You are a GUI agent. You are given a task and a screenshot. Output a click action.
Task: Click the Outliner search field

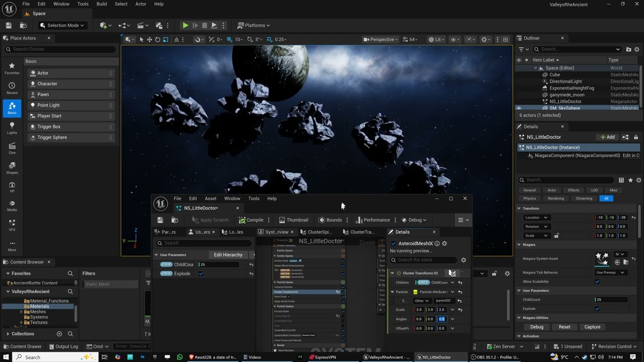point(577,49)
